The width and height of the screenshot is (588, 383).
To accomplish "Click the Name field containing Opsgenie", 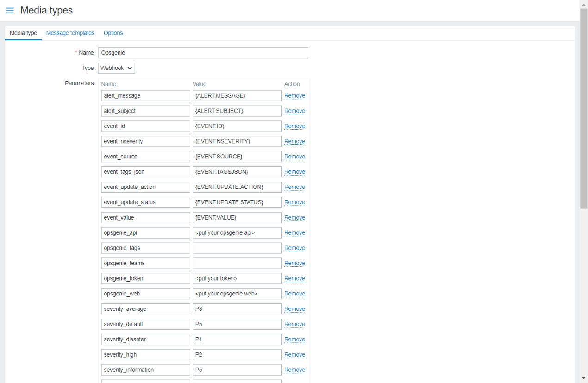I will (x=203, y=53).
